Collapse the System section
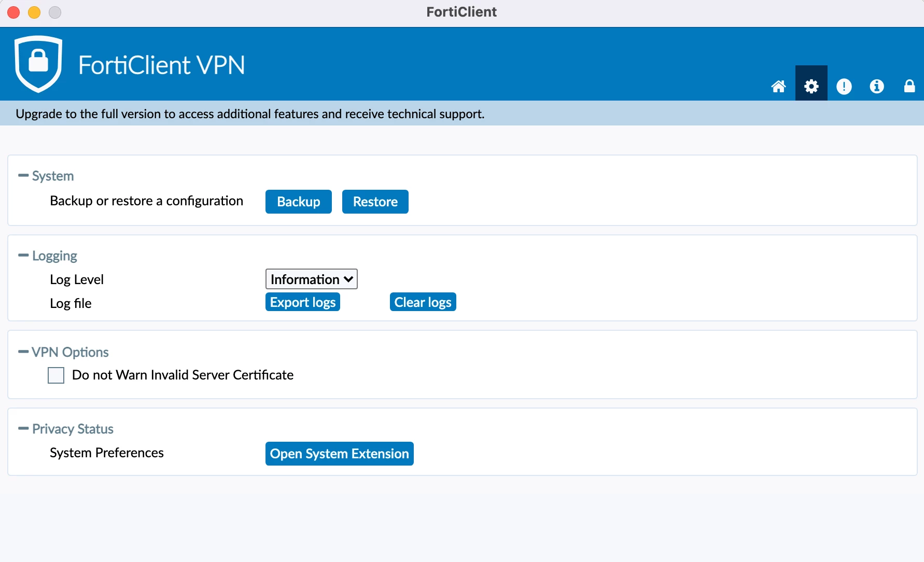This screenshot has height=562, width=924. pyautogui.click(x=23, y=176)
